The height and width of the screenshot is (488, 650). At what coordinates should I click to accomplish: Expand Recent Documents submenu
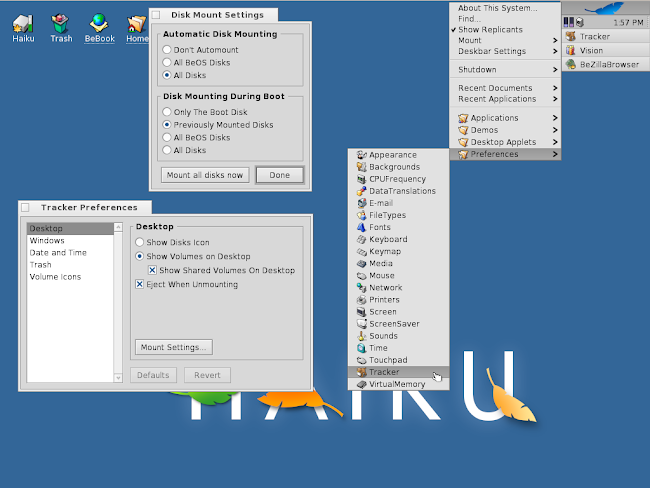[505, 88]
